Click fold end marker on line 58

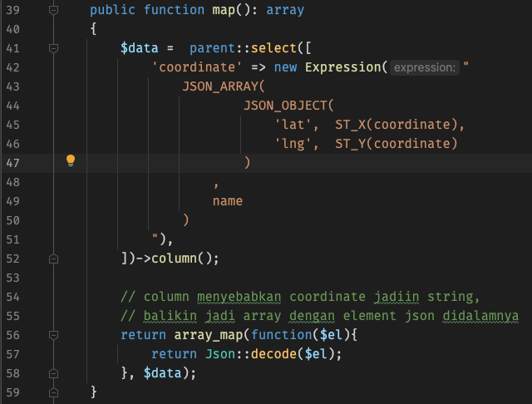[54, 373]
